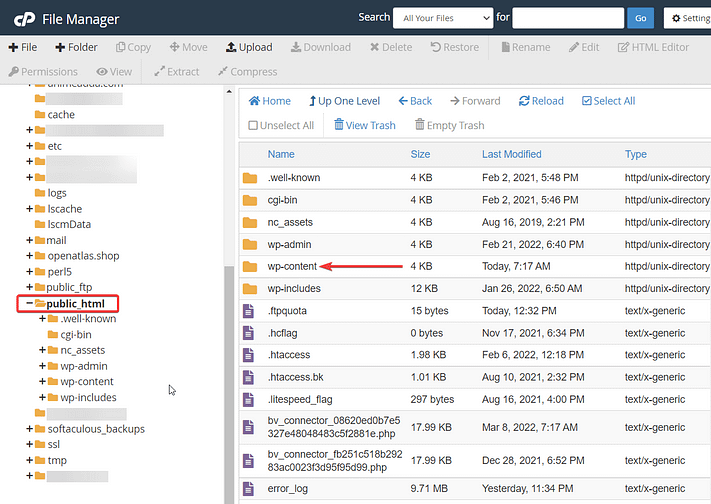Expand the openatlas.shop folder in tree
The image size is (711, 504).
click(x=29, y=256)
